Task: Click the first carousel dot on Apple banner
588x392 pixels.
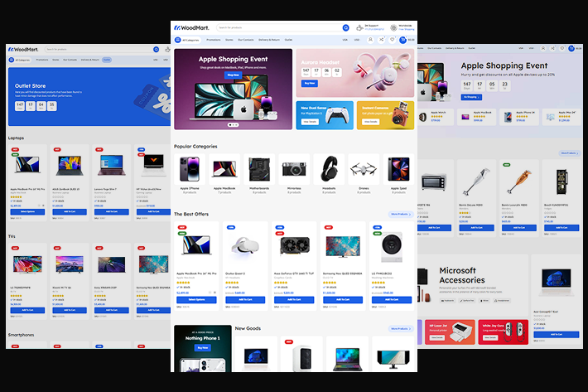Action: 229,125
